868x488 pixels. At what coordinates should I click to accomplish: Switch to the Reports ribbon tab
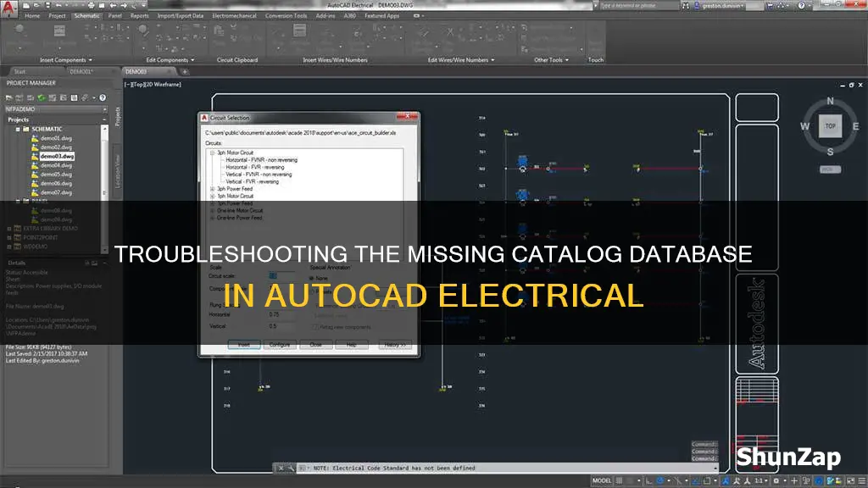coord(140,16)
